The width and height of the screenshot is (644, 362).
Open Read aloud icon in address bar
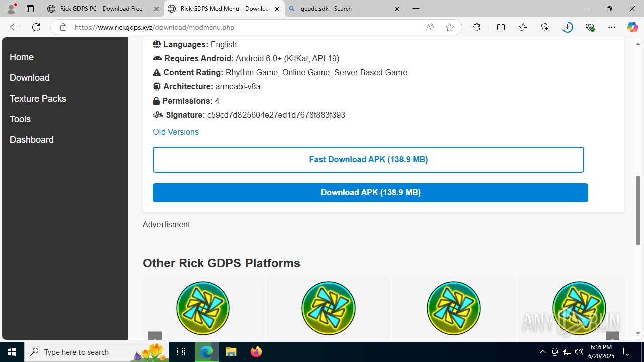tap(430, 27)
